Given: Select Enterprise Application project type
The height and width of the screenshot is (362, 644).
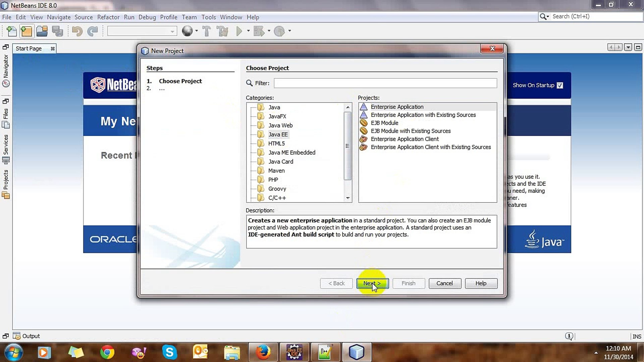Looking at the screenshot, I should (x=427, y=107).
